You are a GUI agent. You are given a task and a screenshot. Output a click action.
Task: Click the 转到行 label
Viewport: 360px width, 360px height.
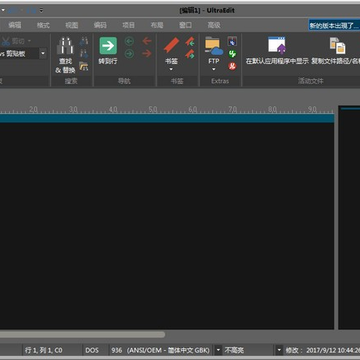pyautogui.click(x=108, y=61)
